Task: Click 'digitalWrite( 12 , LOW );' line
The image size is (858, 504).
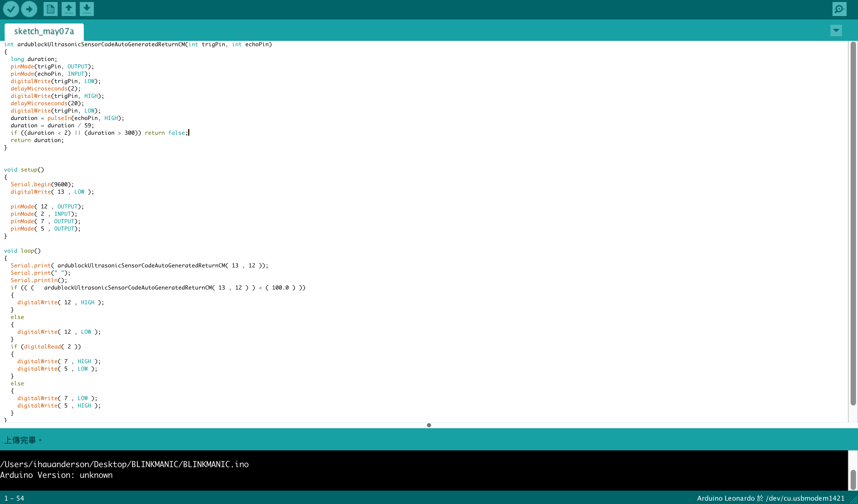Action: coord(59,332)
